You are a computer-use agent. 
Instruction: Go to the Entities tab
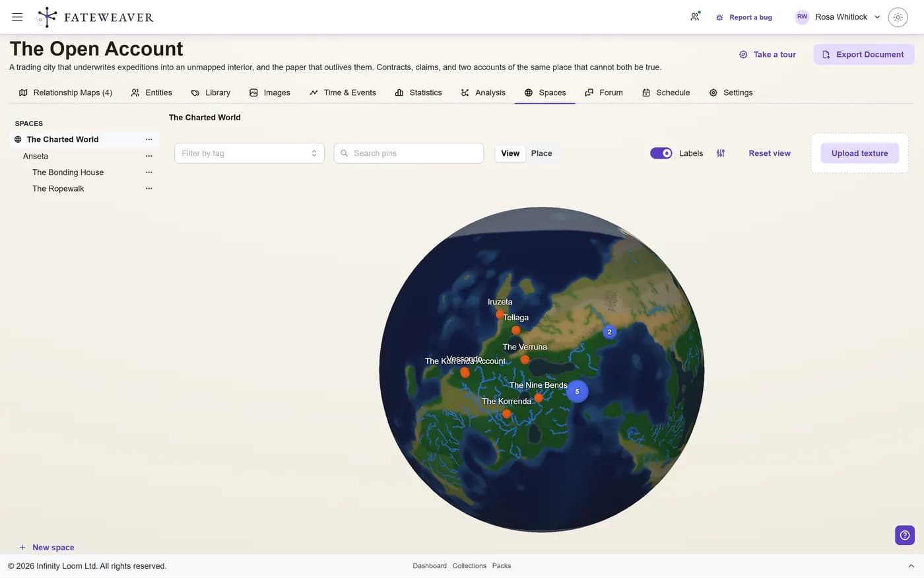(x=151, y=92)
